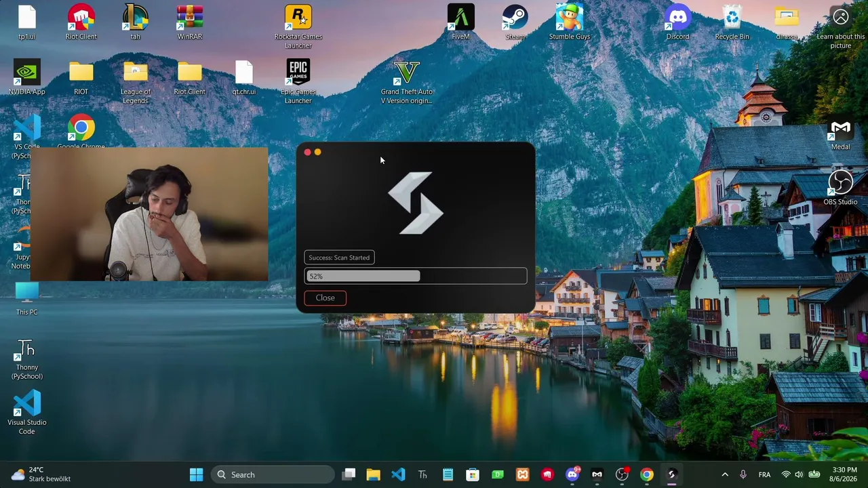Open the Notepad icon on the taskbar

[x=448, y=474]
